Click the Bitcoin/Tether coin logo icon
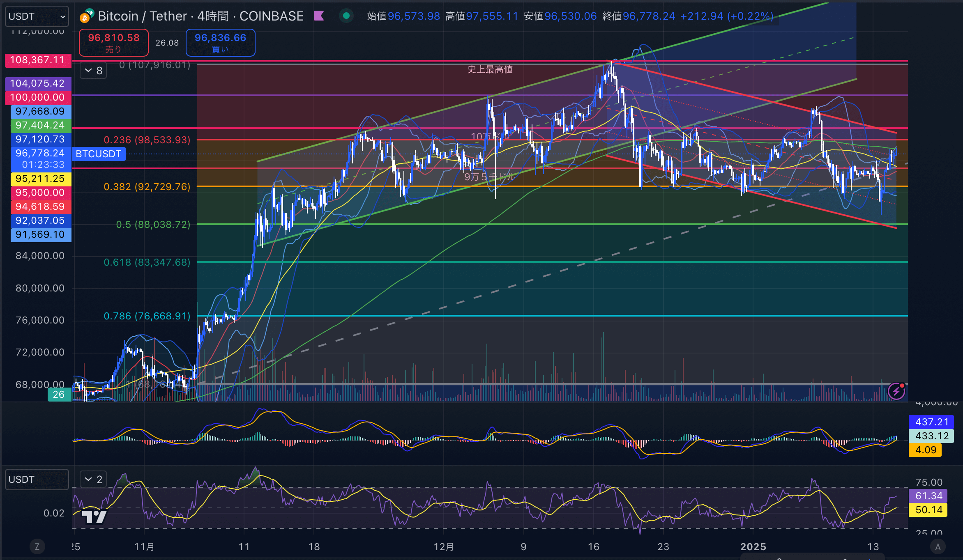 click(x=87, y=16)
